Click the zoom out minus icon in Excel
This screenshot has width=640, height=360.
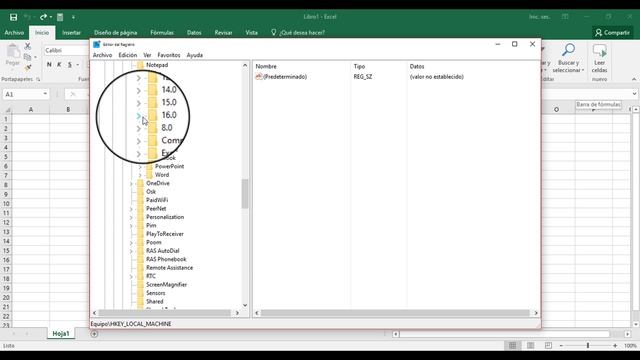click(561, 346)
